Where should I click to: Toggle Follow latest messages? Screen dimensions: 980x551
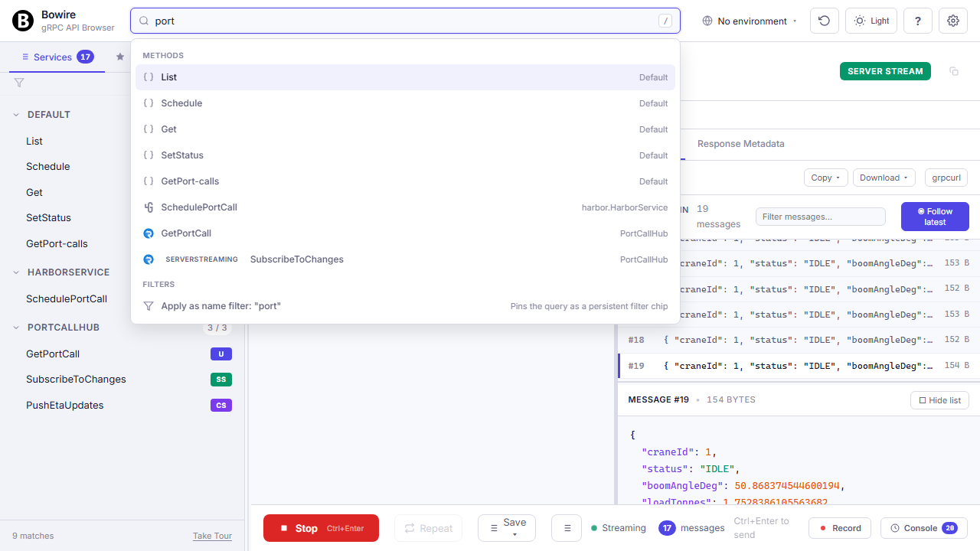(935, 217)
